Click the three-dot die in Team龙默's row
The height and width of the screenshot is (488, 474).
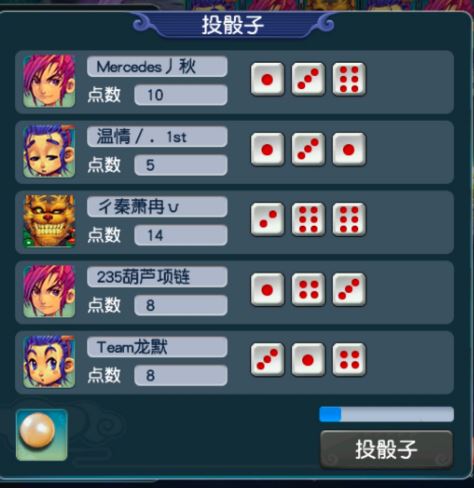click(267, 360)
